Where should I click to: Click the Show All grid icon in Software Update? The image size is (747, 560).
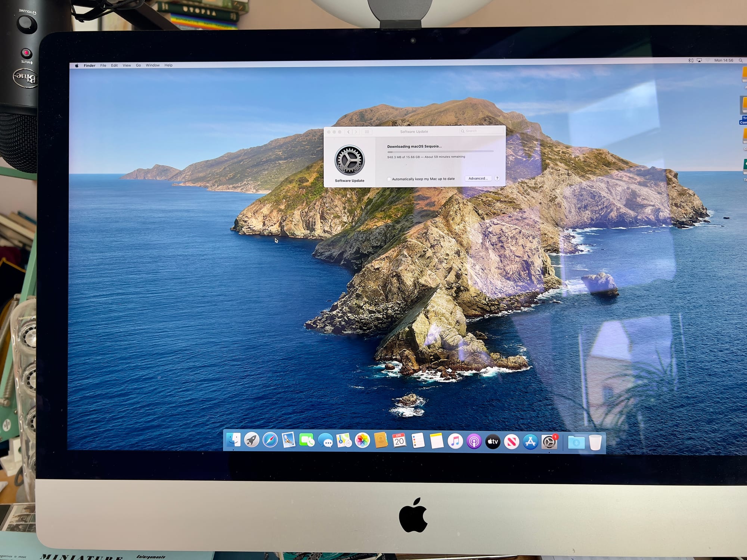click(368, 131)
